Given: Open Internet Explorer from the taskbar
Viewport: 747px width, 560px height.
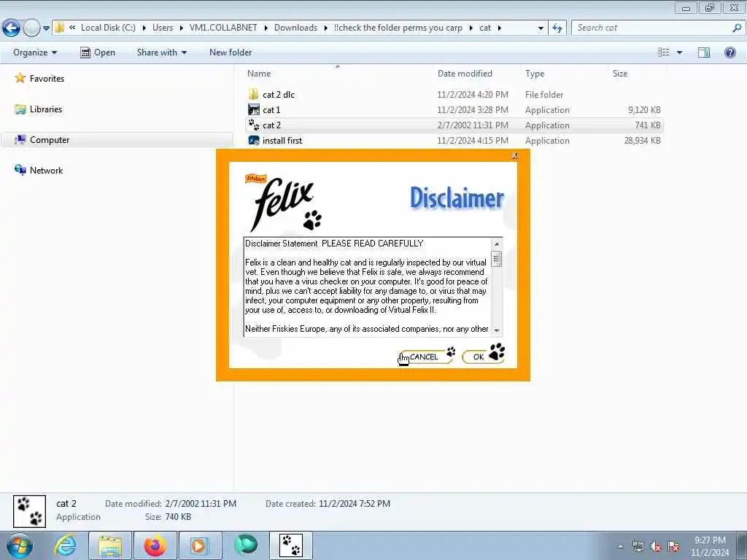Looking at the screenshot, I should pos(65,545).
